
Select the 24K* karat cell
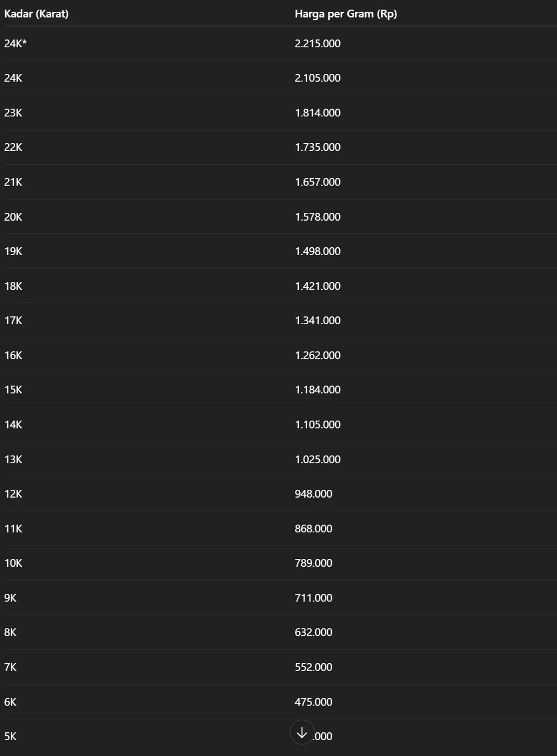click(15, 44)
